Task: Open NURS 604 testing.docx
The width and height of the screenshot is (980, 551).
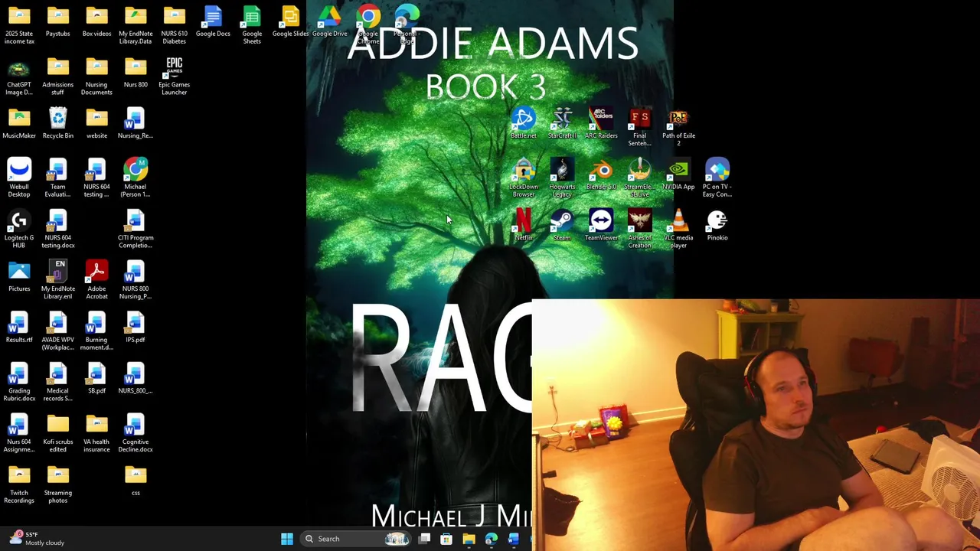Action: point(58,229)
